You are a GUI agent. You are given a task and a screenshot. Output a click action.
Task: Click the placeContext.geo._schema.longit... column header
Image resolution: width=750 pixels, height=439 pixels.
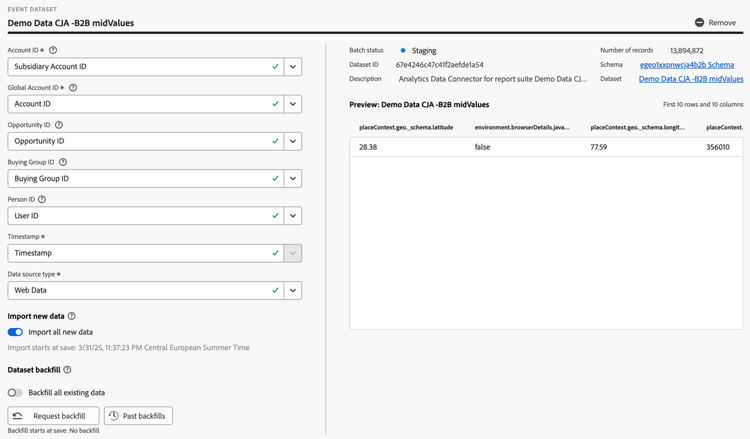click(x=638, y=127)
